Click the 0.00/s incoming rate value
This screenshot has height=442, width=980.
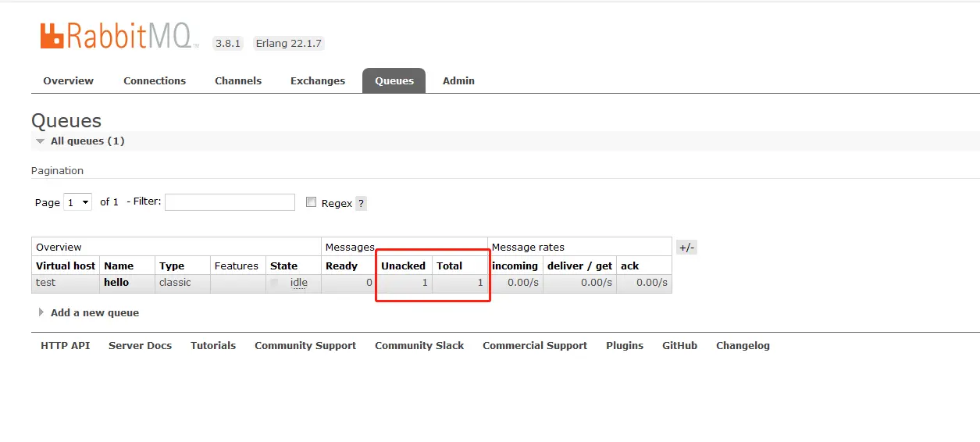point(523,283)
